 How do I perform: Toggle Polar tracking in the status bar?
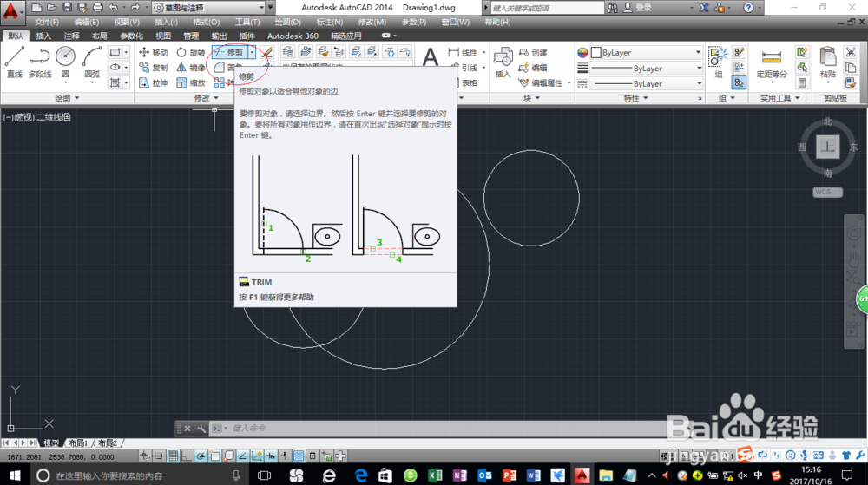point(201,456)
